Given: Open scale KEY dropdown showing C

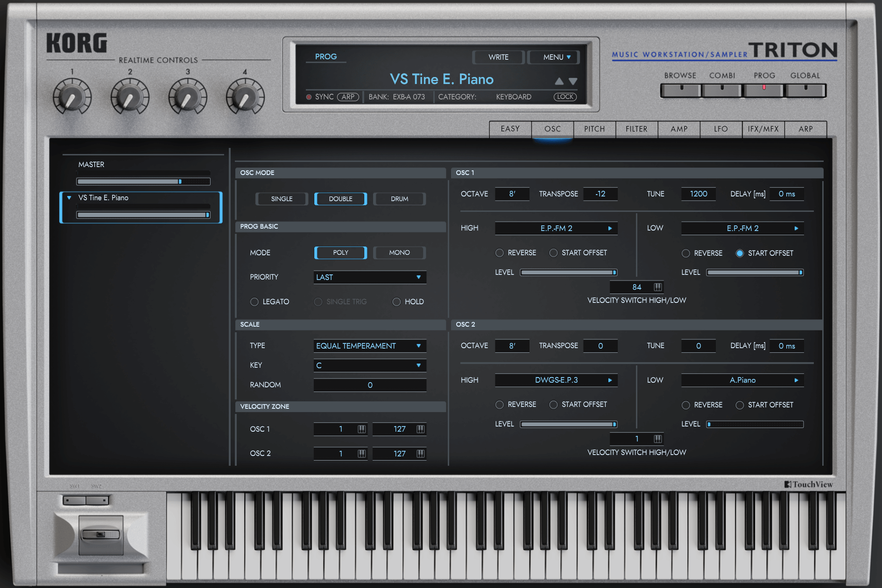Looking at the screenshot, I should tap(370, 365).
